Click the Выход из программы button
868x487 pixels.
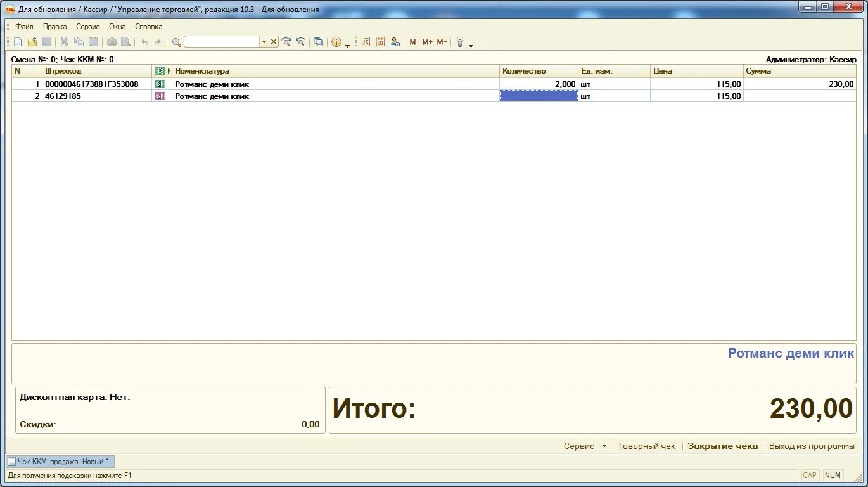pos(812,446)
